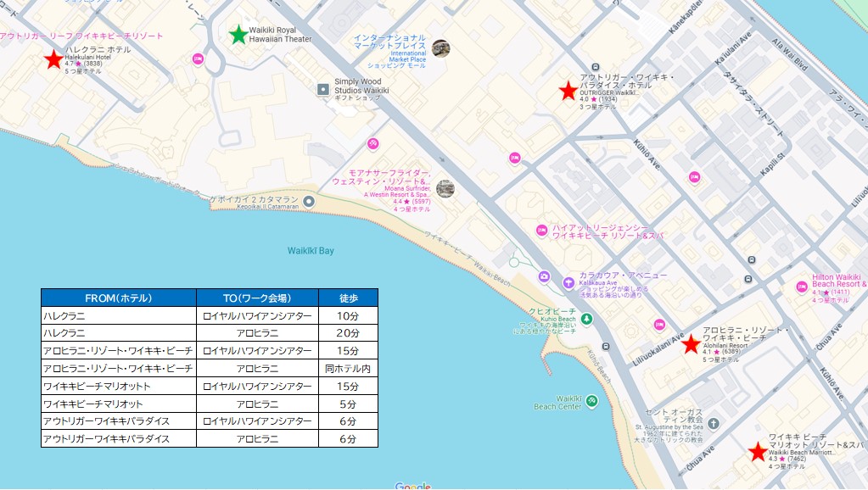Click the red star beside ハレクラニ ホテル
Screen dimensions: 868x490
[x=53, y=59]
